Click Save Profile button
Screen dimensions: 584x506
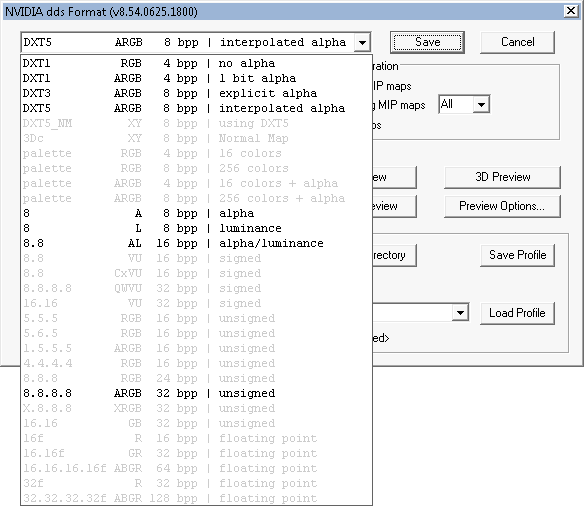517,255
